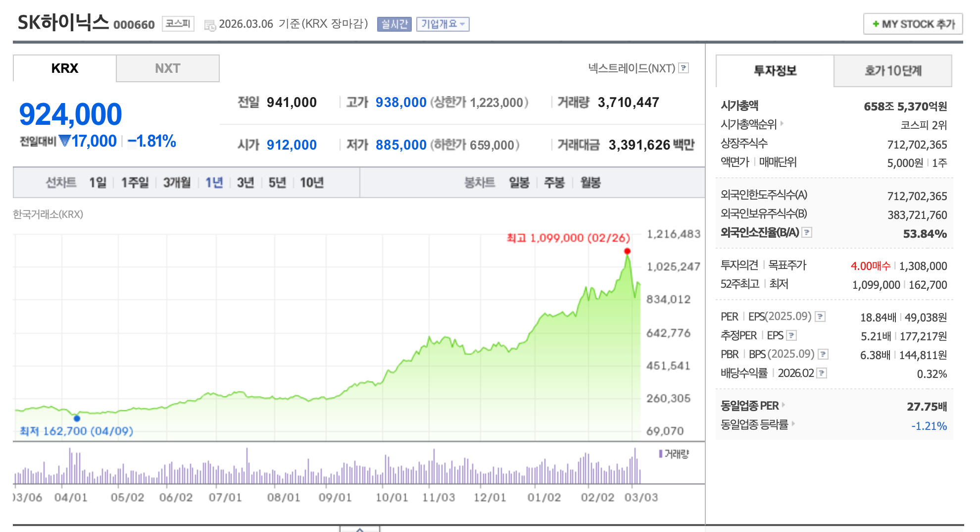Switch to the NXT tab
This screenshot has height=532, width=980.
click(x=168, y=68)
